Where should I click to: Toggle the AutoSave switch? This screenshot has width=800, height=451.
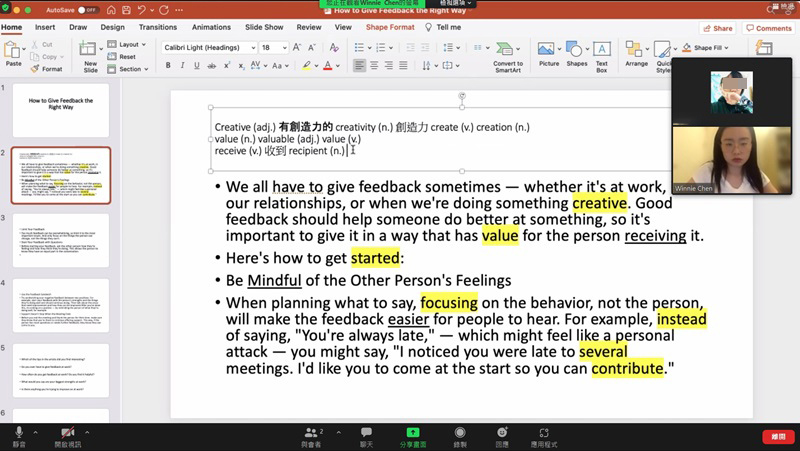click(88, 10)
